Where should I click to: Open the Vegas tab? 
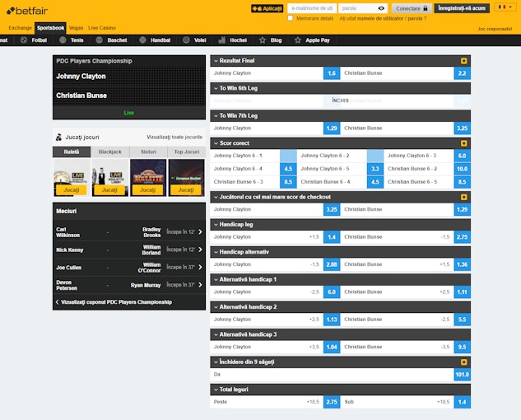pos(76,28)
